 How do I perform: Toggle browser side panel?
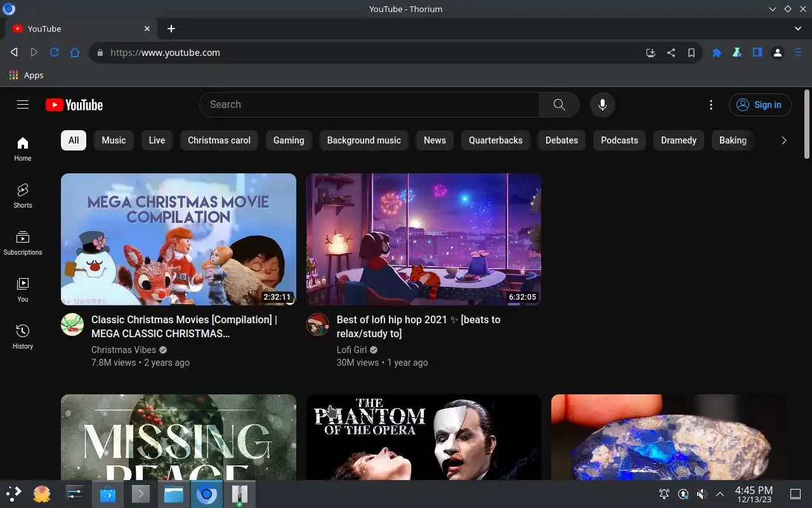point(757,53)
